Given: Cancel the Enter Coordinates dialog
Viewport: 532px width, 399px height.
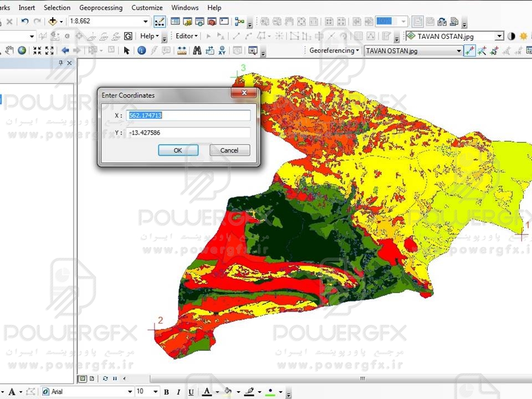Looking at the screenshot, I should coord(229,150).
